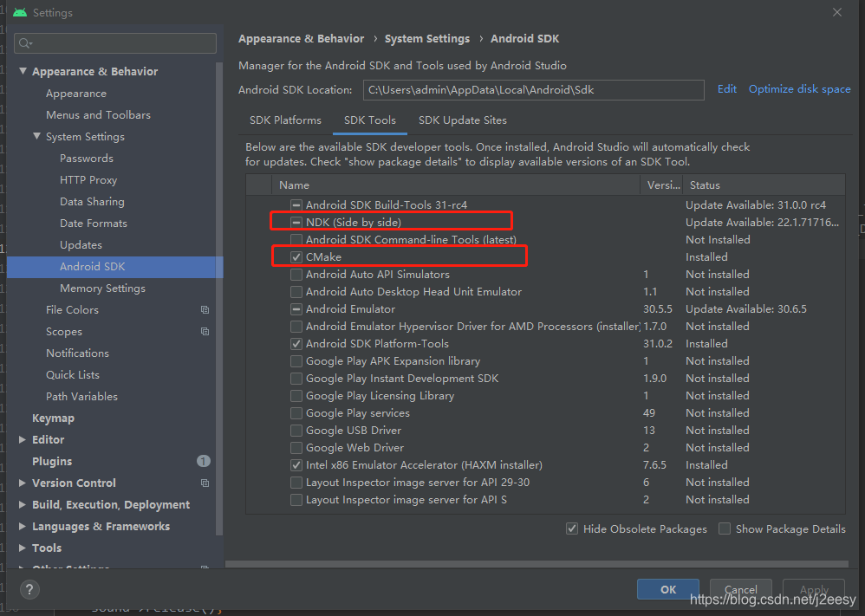Expand the Editor tree node
Viewport: 865px width, 616px height.
pos(23,439)
